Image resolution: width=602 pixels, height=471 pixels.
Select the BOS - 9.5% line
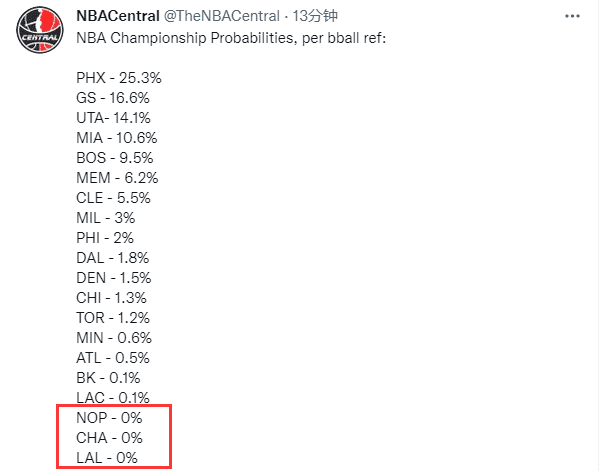click(113, 157)
